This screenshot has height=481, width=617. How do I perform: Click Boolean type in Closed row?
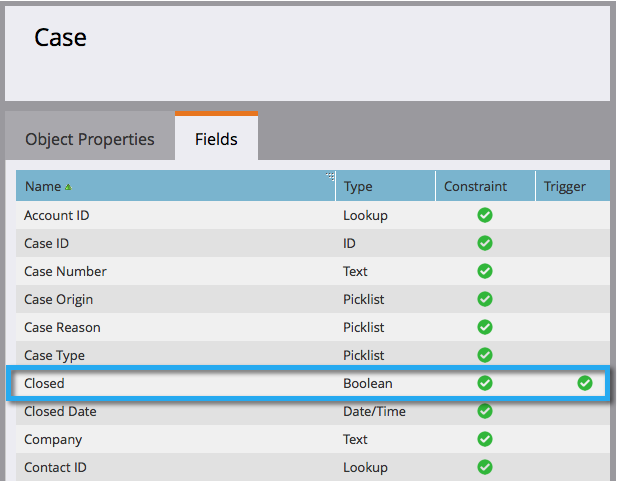[368, 383]
